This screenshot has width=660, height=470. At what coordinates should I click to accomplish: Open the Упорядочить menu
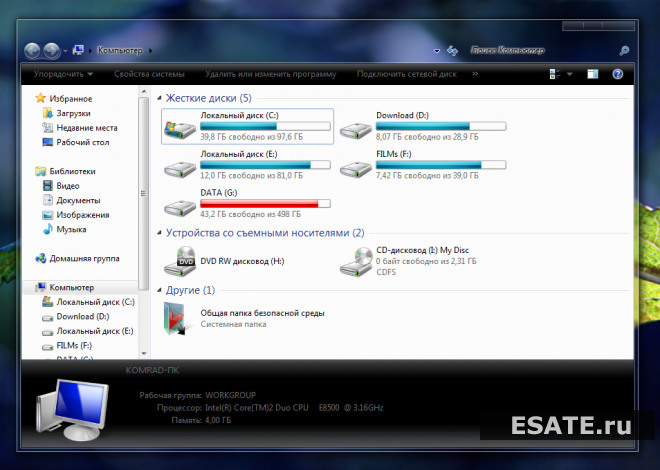click(x=63, y=74)
